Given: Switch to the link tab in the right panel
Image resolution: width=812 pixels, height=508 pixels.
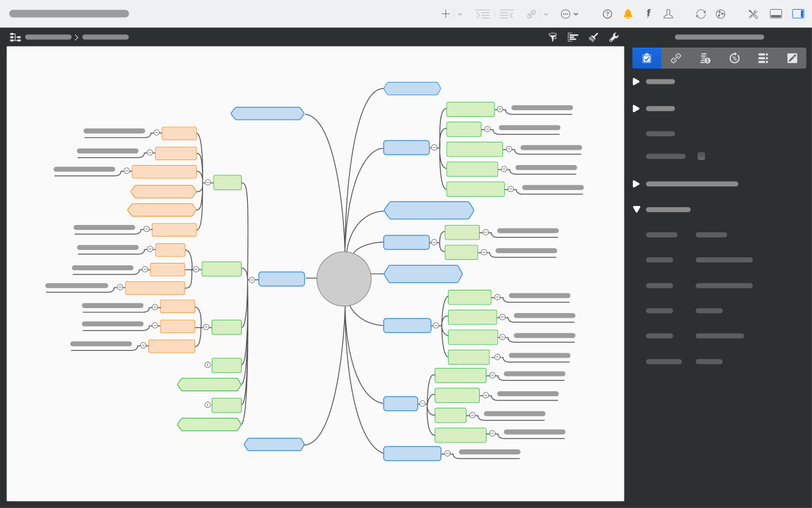Looking at the screenshot, I should pyautogui.click(x=676, y=58).
